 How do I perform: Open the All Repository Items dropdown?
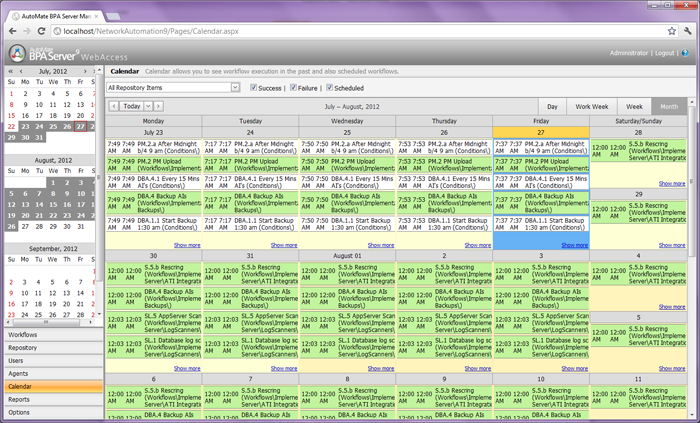173,87
